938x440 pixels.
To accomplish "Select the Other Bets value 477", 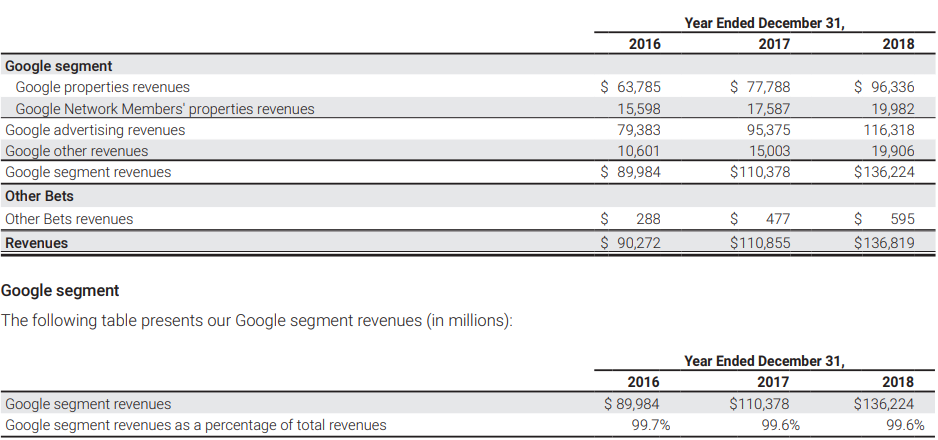I will [x=778, y=219].
